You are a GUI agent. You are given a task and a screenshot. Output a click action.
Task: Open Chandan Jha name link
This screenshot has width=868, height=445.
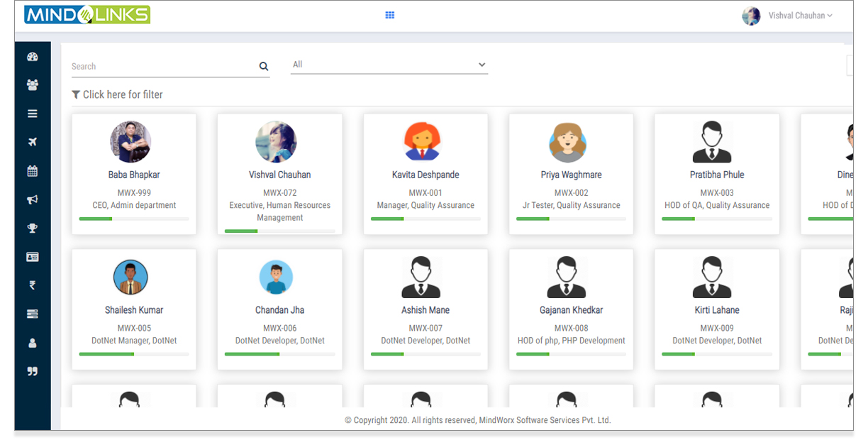point(279,310)
